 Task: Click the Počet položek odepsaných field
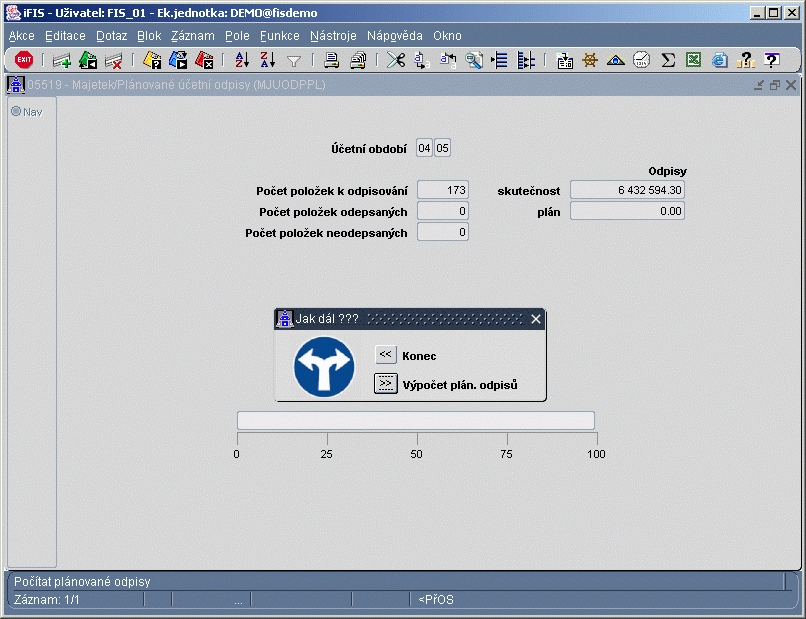tap(443, 211)
